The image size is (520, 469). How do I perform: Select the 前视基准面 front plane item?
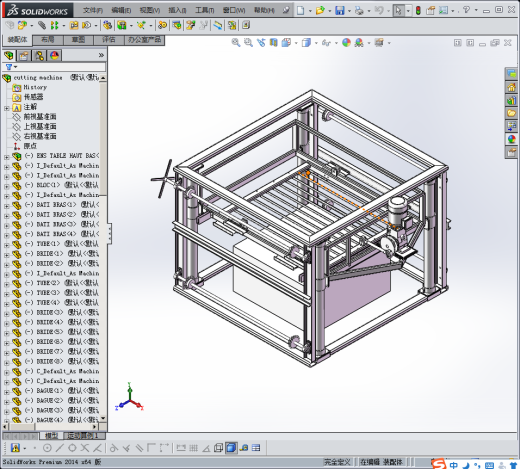(40, 117)
